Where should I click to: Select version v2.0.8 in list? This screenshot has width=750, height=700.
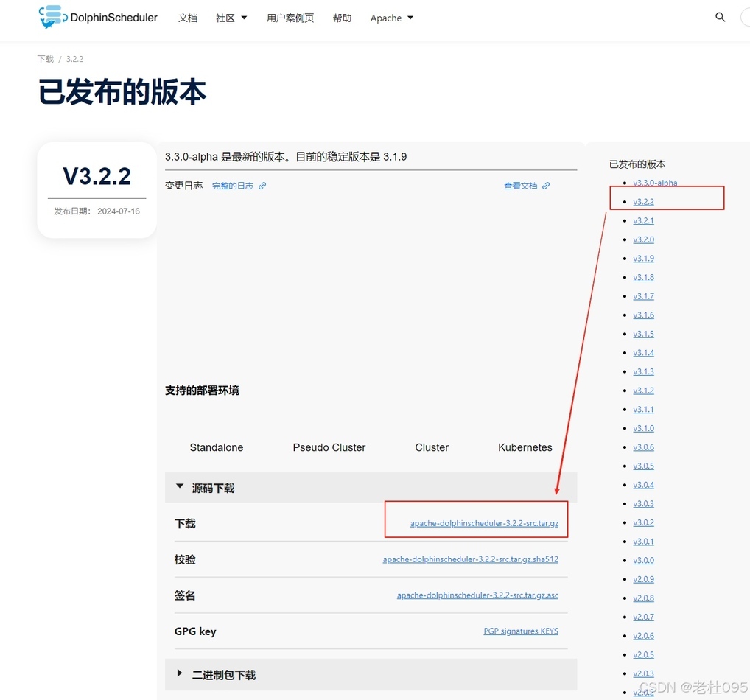[643, 598]
